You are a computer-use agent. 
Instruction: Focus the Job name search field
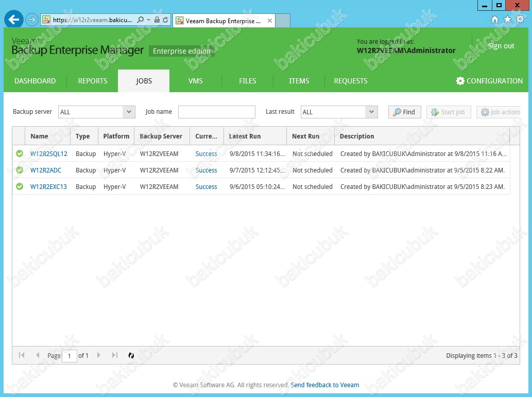click(217, 112)
